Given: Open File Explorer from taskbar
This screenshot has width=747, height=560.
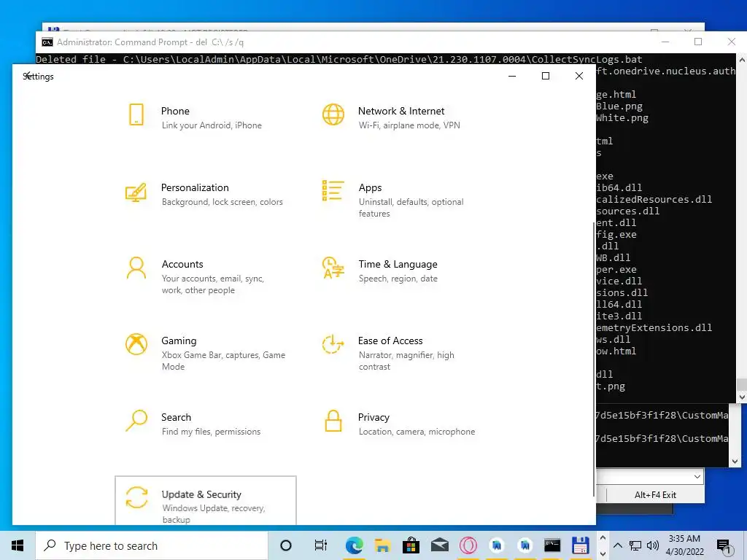Looking at the screenshot, I should point(382,545).
